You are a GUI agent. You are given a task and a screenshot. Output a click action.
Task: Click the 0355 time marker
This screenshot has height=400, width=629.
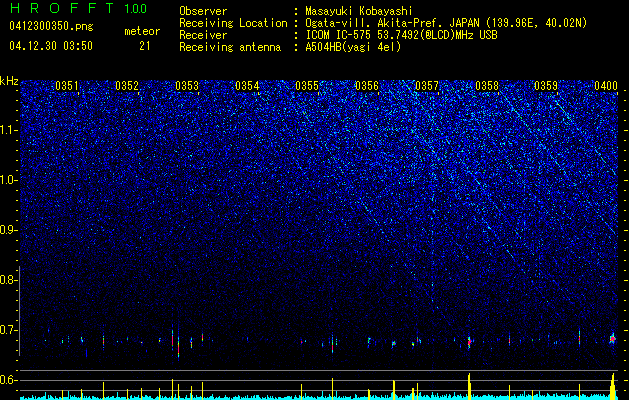(307, 86)
